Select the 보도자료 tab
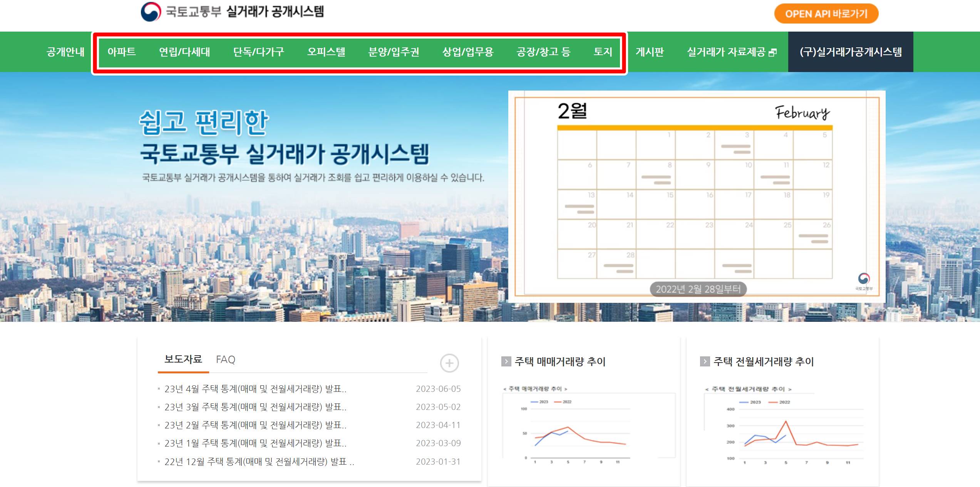The image size is (980, 487). (x=183, y=359)
